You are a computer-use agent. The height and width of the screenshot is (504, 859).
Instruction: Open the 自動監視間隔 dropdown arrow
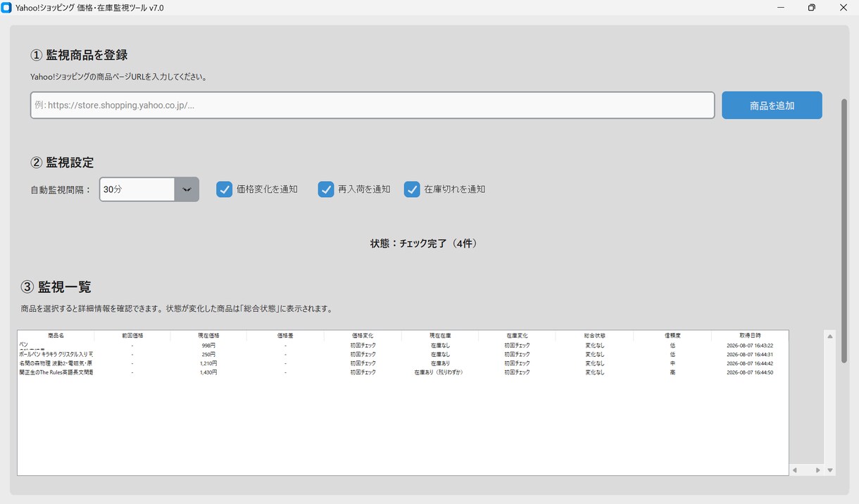[x=187, y=189]
